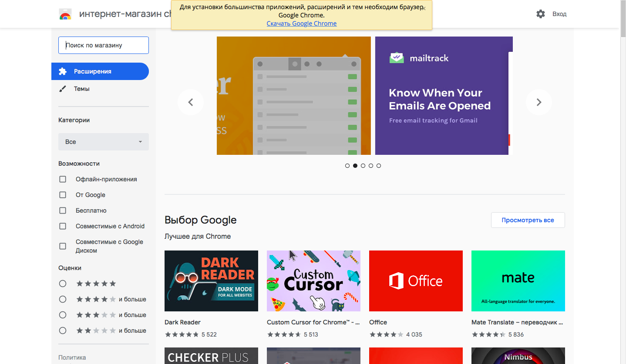
Task: Open the Checker Plus thumbnail
Action: [x=211, y=356]
